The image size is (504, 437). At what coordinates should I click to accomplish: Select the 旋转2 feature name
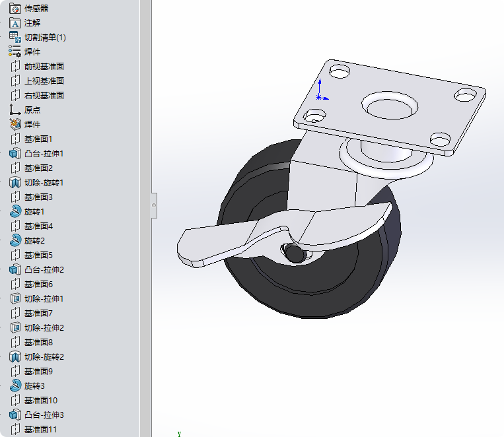[34, 240]
